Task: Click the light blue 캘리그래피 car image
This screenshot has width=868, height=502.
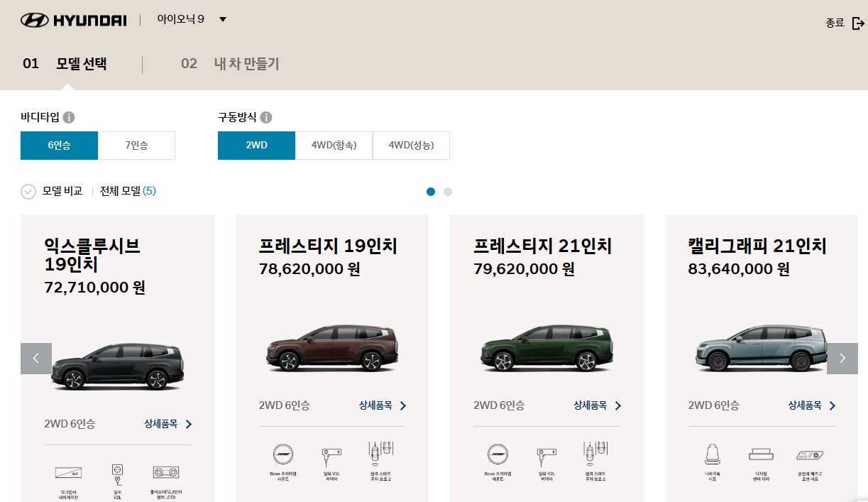Action: pyautogui.click(x=761, y=349)
